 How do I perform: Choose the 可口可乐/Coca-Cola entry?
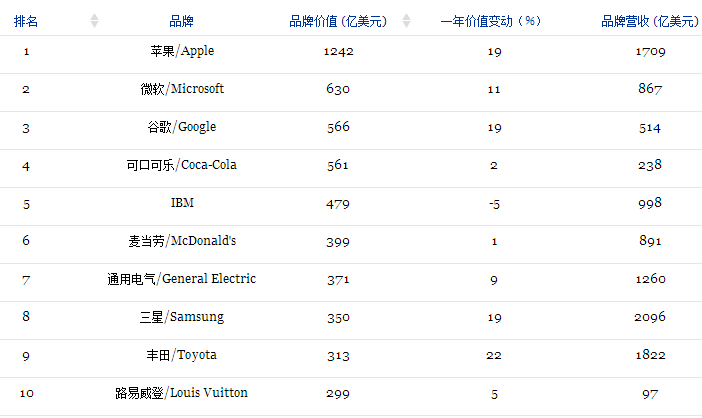[181, 165]
